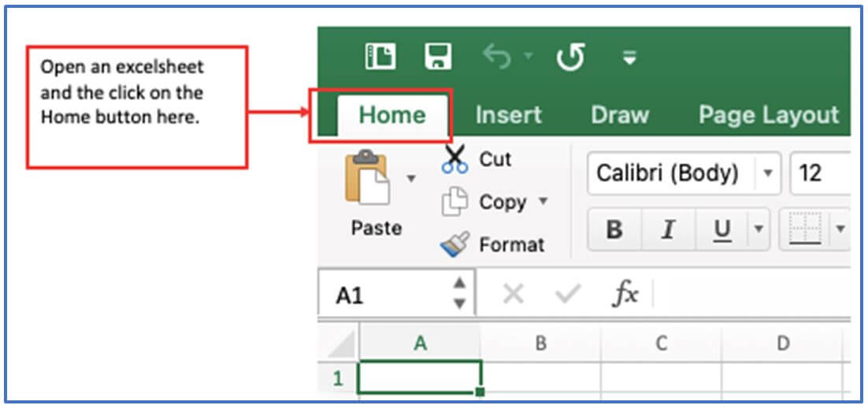Screen dimensions: 868x409
Task: Expand the Paste options arrow
Action: [x=410, y=178]
